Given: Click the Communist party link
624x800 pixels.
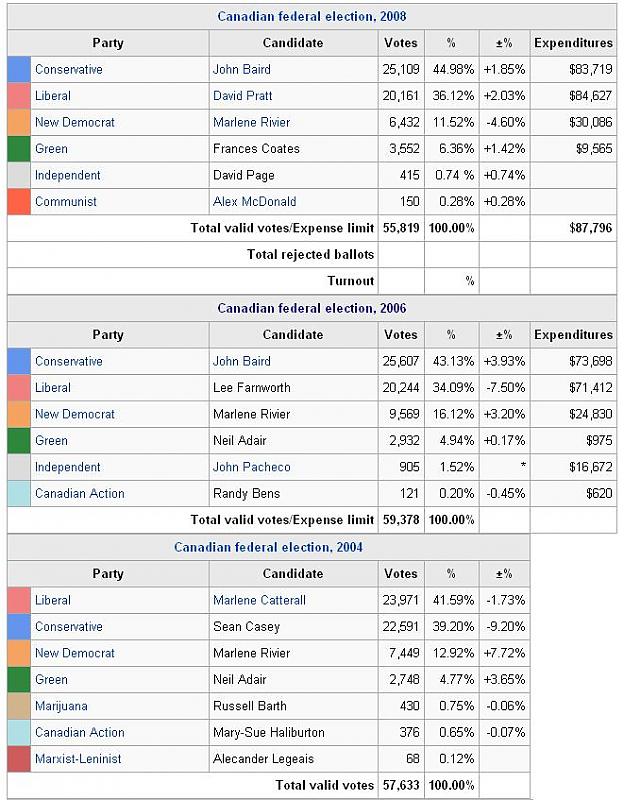Looking at the screenshot, I should 66,201.
